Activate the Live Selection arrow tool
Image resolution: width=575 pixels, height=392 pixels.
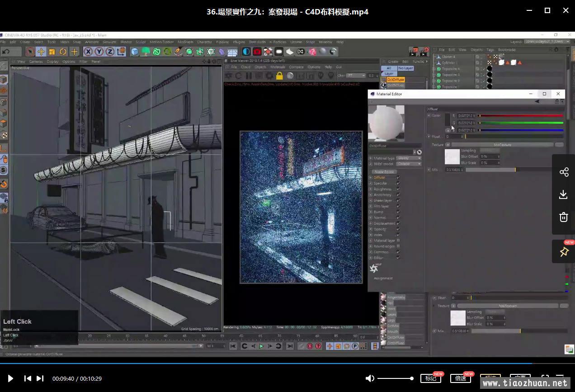30,52
